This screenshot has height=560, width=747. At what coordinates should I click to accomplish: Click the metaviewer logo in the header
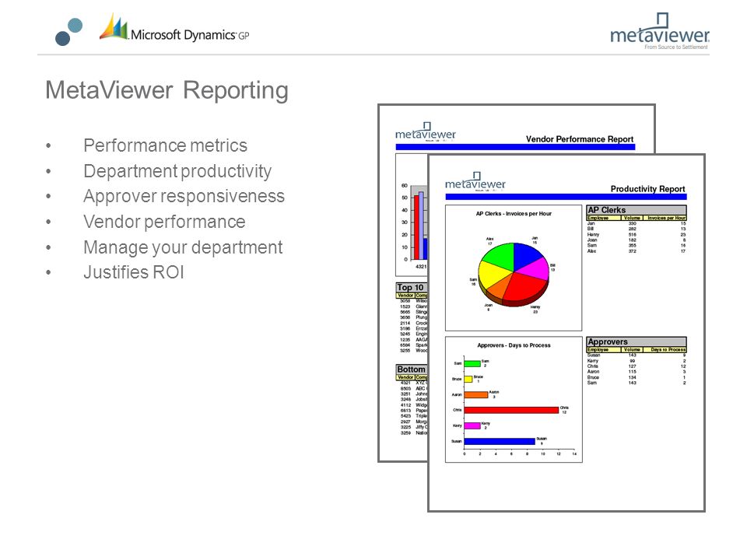[x=659, y=31]
